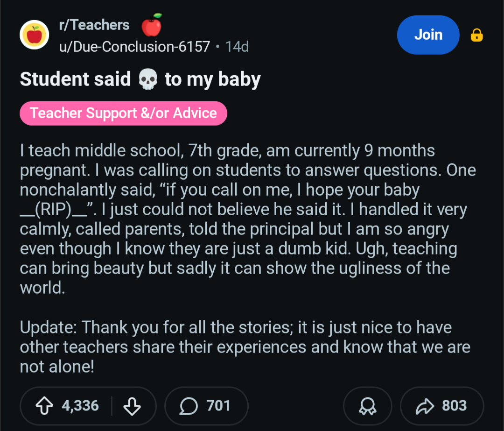Go to the r/Teachers community link
The width and height of the screenshot is (504, 431).
click(94, 25)
